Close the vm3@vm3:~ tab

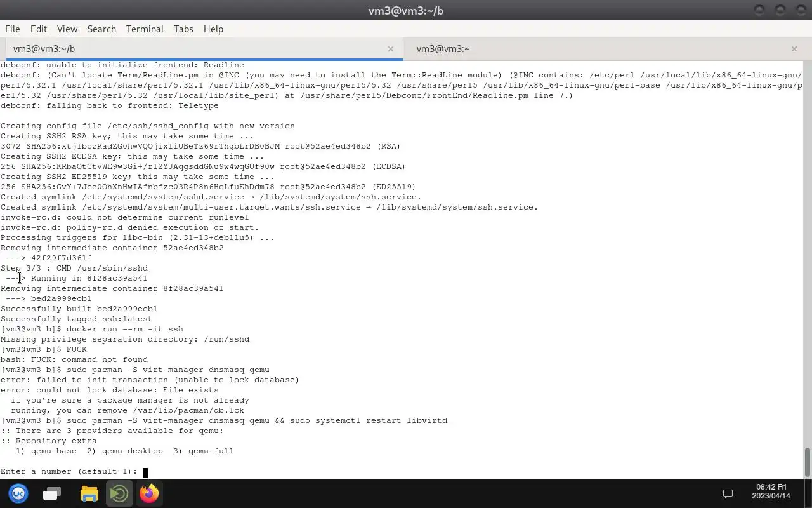point(794,49)
